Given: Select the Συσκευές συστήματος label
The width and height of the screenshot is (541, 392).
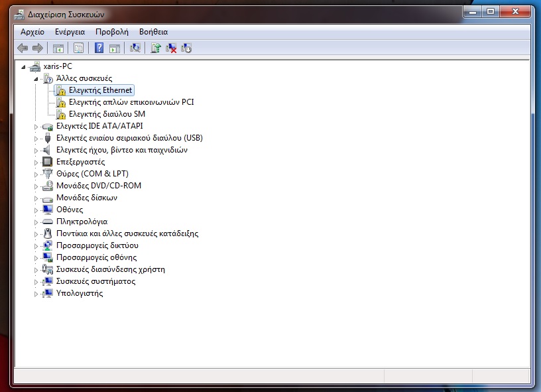Looking at the screenshot, I should (x=96, y=281).
